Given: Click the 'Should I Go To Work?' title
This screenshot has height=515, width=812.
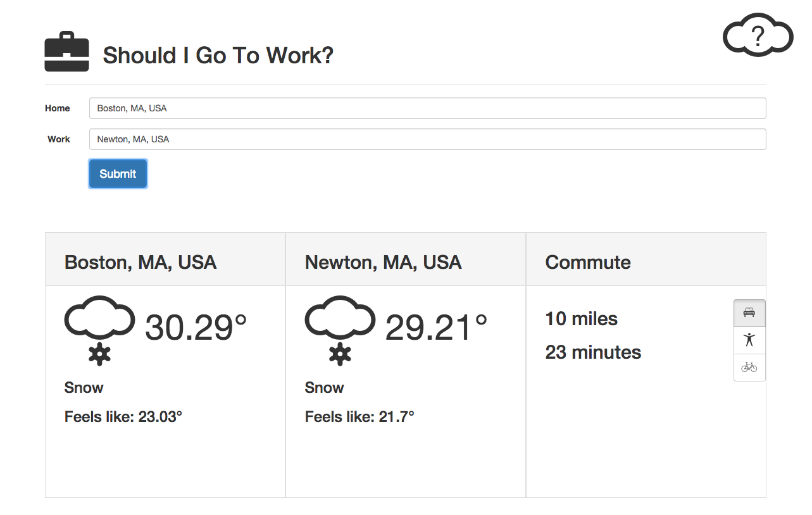Looking at the screenshot, I should (218, 56).
